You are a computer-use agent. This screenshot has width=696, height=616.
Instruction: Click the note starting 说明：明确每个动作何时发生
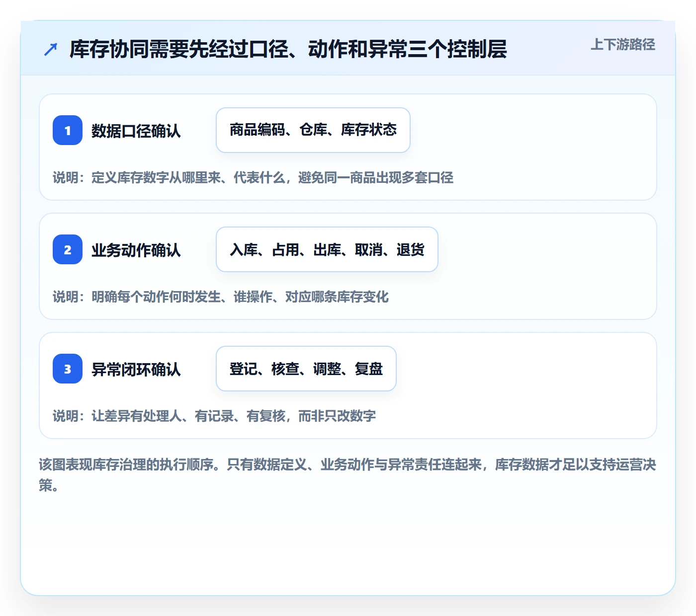point(221,297)
